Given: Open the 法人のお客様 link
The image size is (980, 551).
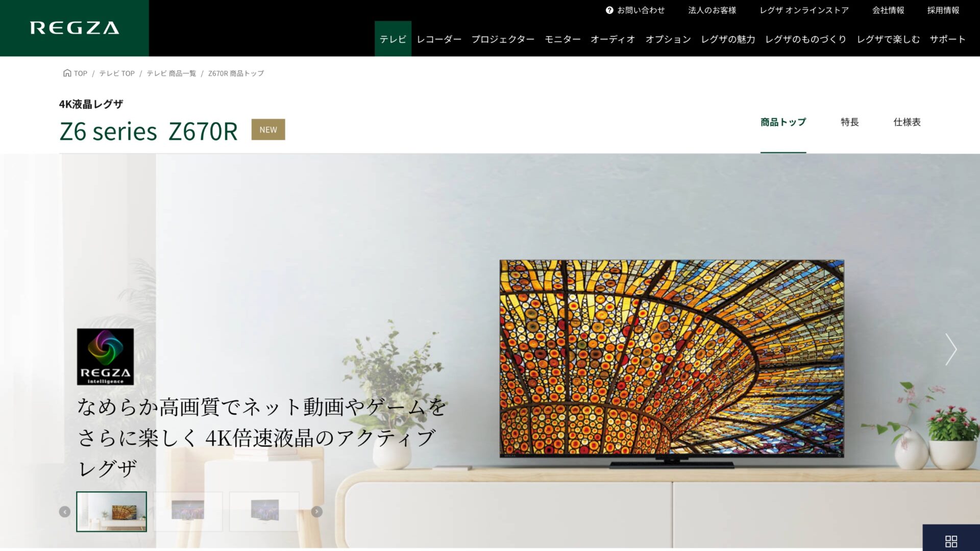Looking at the screenshot, I should coord(712,10).
